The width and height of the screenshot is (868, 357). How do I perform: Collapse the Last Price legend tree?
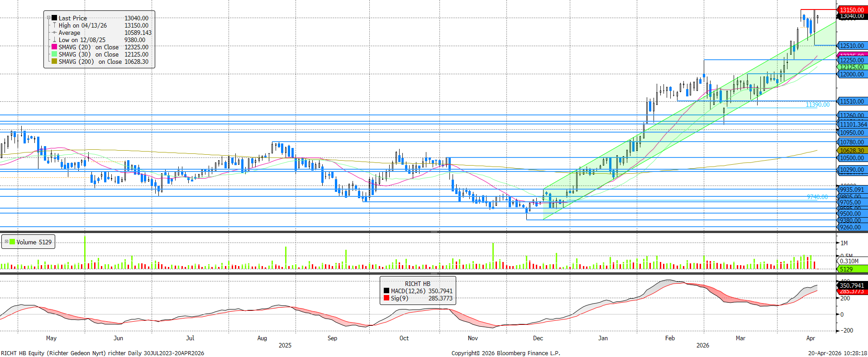(49, 18)
